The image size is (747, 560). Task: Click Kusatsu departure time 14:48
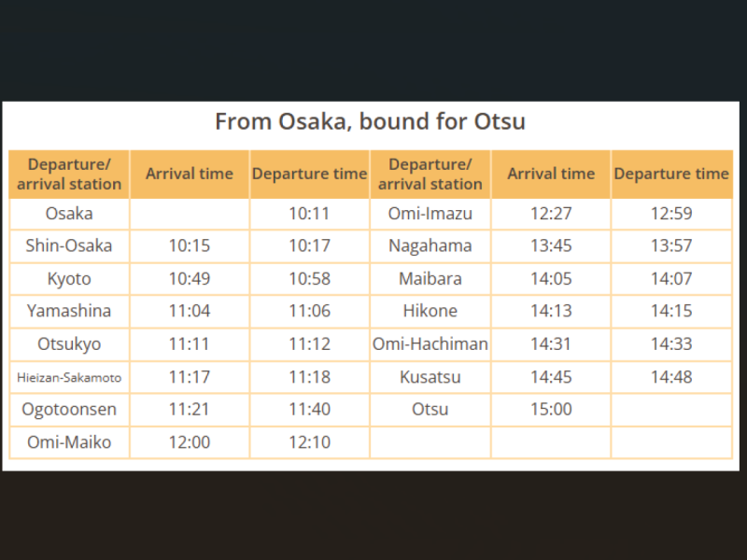point(671,377)
